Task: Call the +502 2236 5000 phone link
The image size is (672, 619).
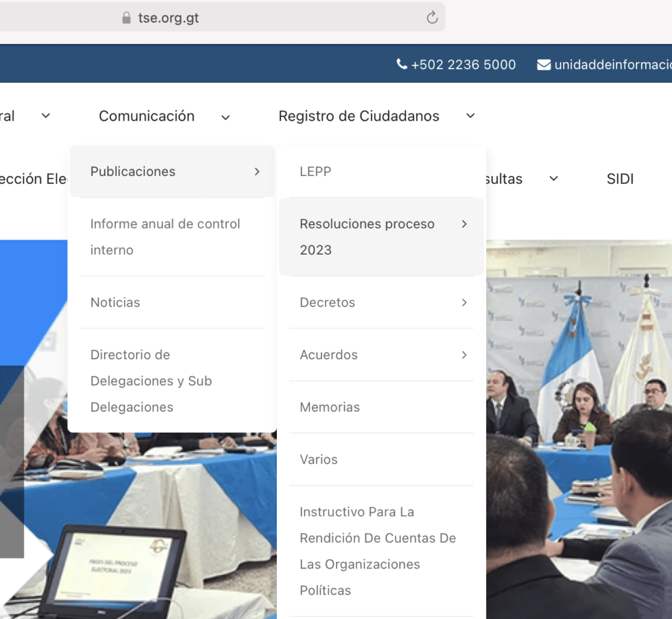Action: (x=463, y=64)
